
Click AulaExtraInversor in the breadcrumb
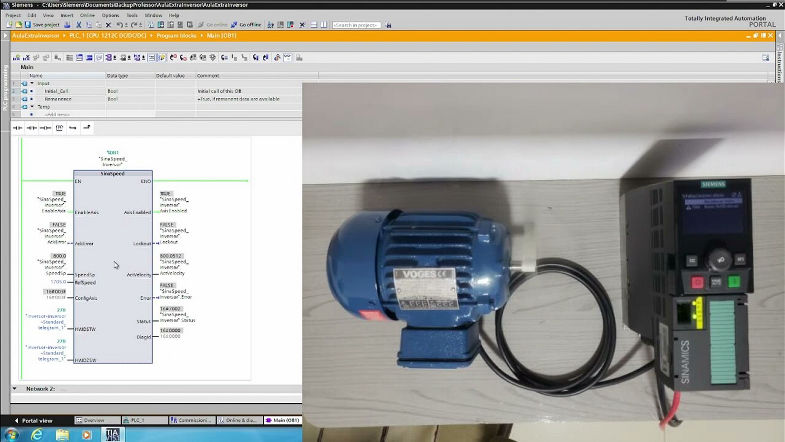36,36
